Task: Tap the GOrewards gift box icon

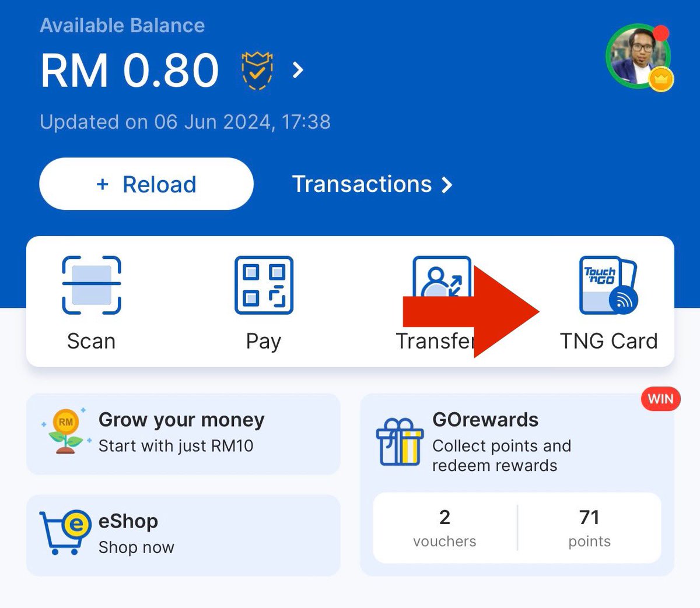Action: [400, 442]
